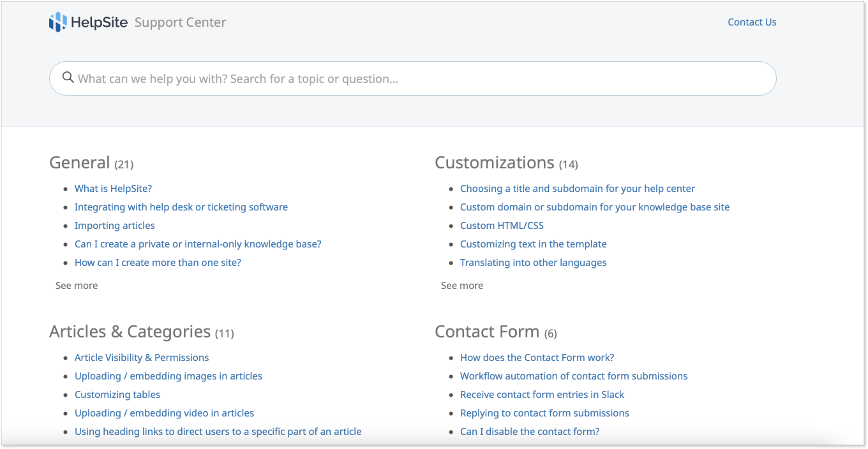Open the Articles & Categories heading
The image size is (868, 449).
coord(130,332)
